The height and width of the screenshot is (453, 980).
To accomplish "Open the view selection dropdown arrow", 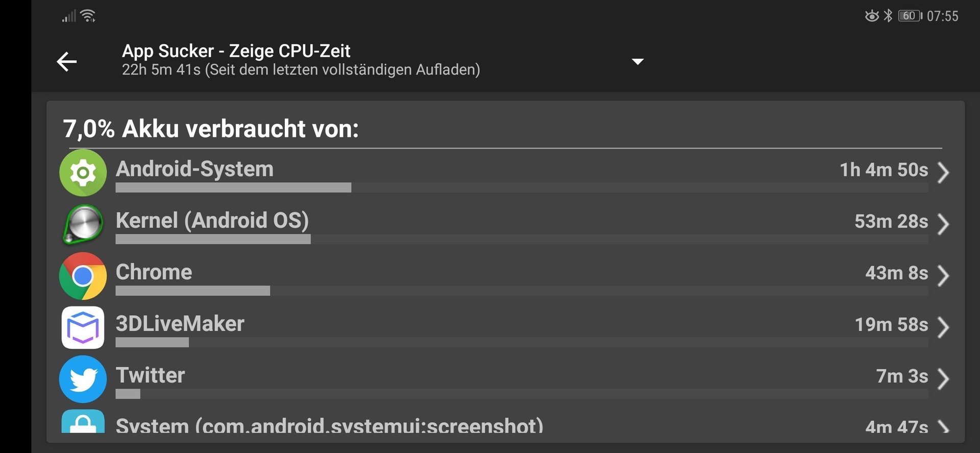I will tap(638, 62).
